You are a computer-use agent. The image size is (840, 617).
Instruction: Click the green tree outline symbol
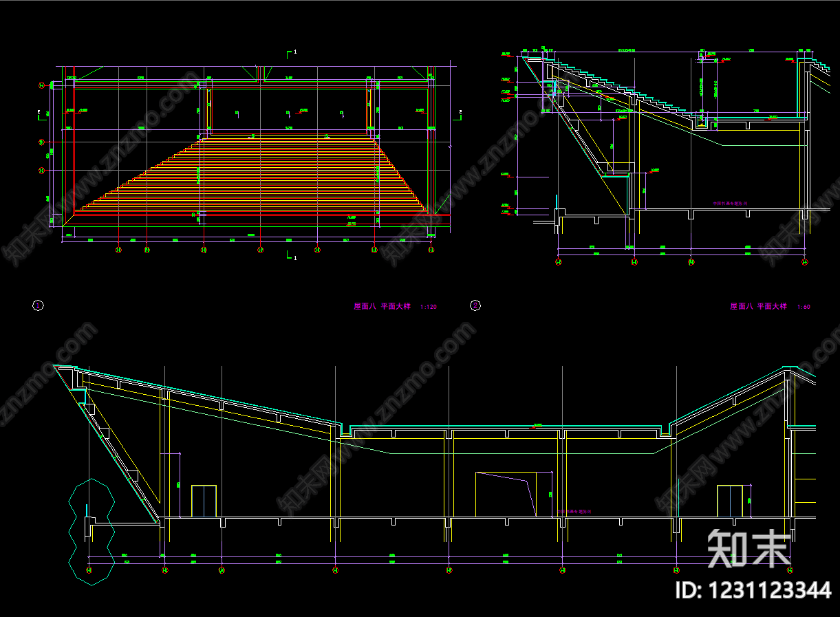(91, 531)
